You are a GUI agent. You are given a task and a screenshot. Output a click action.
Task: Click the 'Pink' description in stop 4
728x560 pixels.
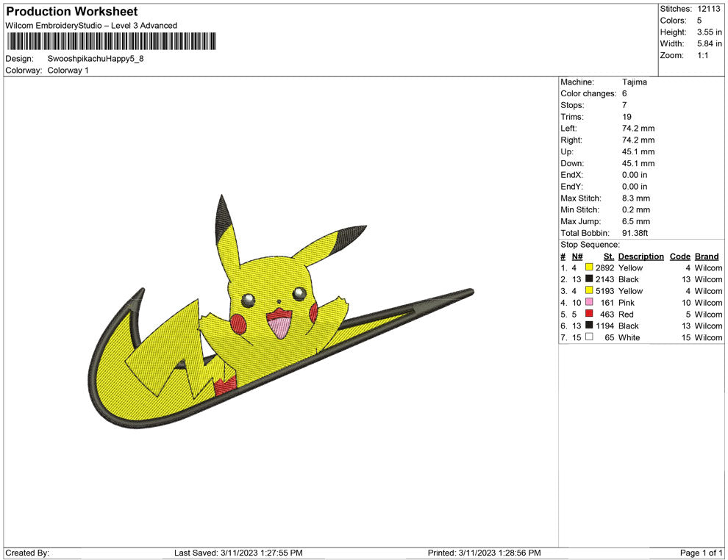pos(627,303)
